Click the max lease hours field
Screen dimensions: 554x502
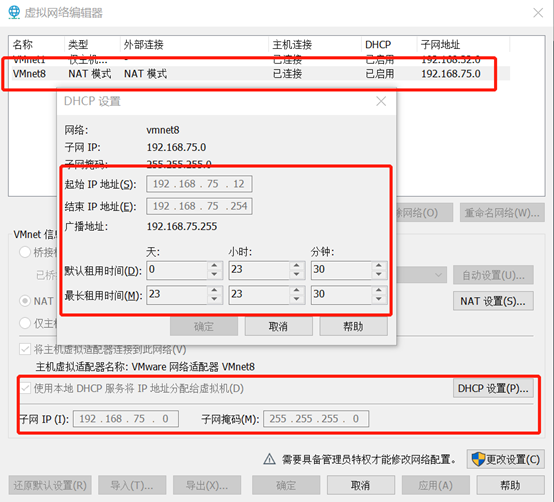259,295
